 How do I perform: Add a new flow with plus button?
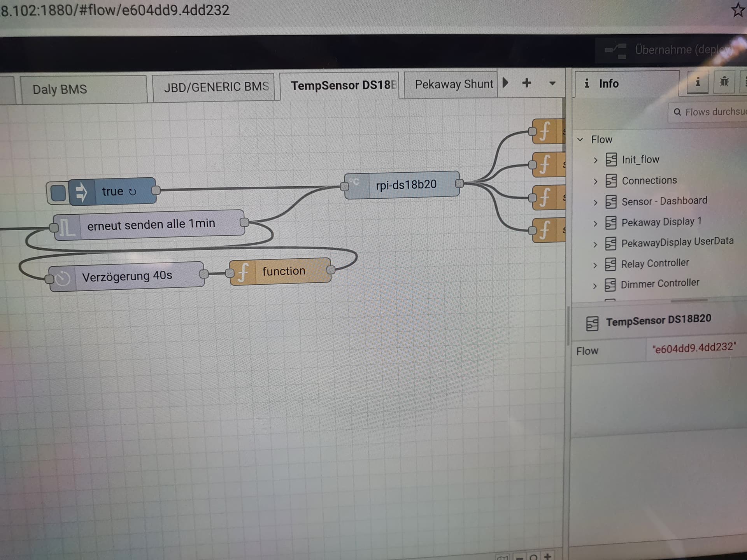point(526,83)
